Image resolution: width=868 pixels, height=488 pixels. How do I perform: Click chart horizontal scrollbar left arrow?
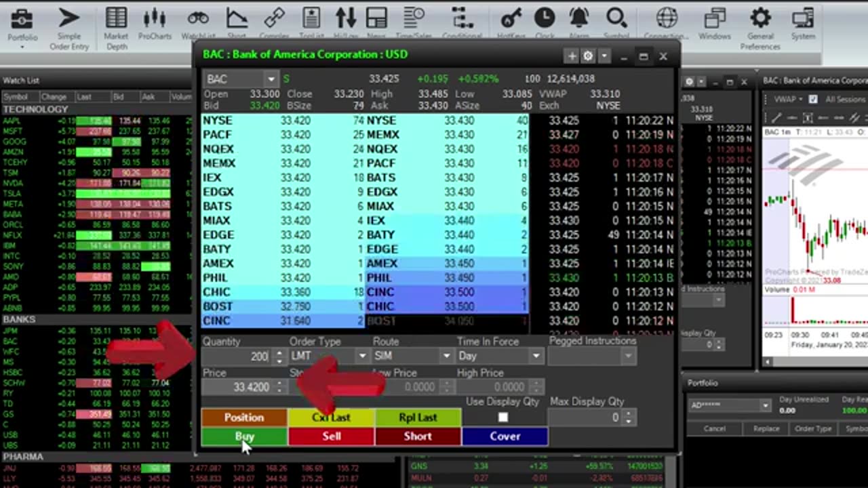pyautogui.click(x=768, y=363)
